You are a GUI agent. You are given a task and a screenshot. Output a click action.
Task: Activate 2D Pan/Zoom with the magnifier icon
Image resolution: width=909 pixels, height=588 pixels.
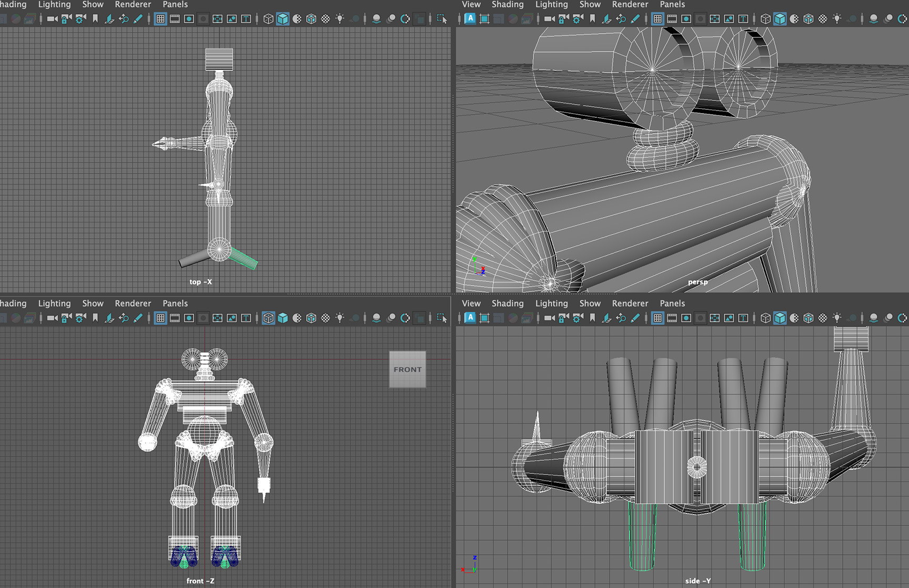pyautogui.click(x=621, y=18)
